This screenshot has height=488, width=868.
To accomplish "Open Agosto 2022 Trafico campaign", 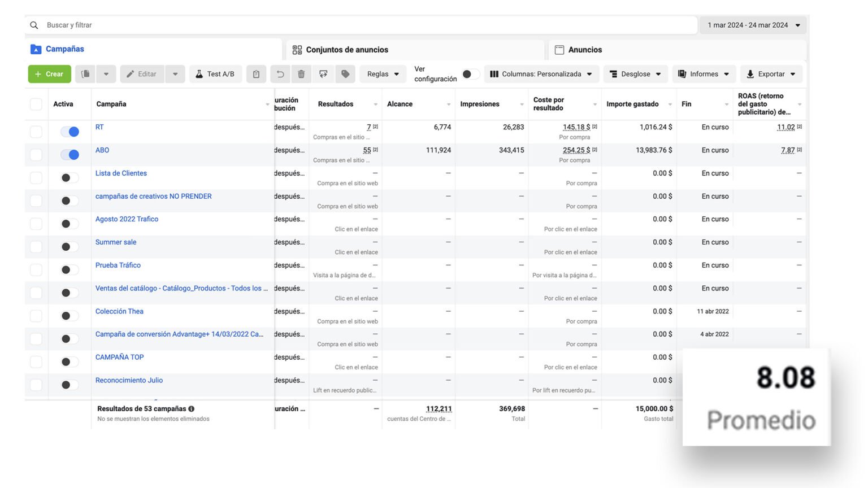I will pos(127,219).
